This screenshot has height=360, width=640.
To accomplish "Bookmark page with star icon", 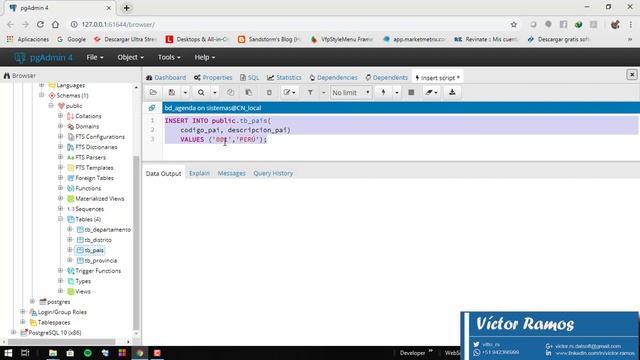I will pos(513,24).
